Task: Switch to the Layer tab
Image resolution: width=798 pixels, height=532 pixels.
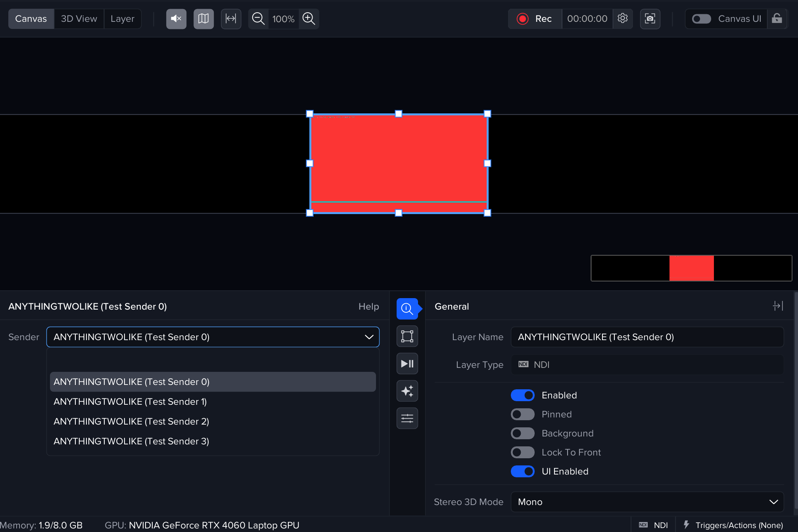Action: coord(122,19)
